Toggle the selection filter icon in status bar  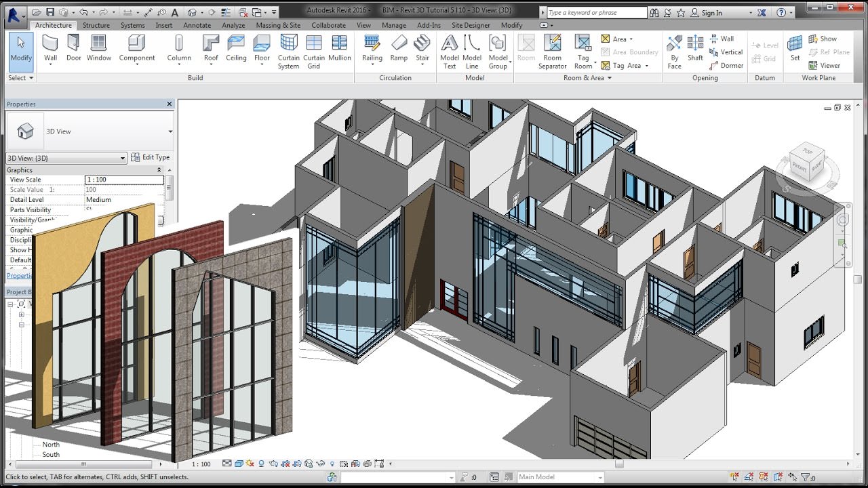(x=808, y=477)
